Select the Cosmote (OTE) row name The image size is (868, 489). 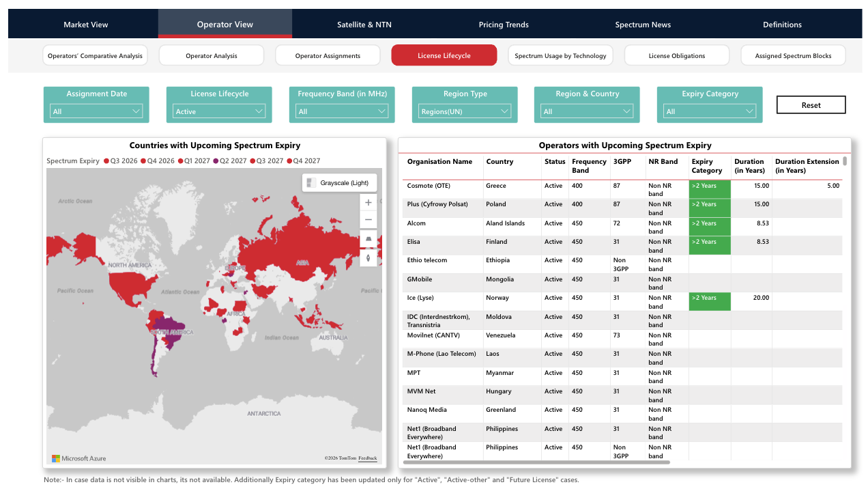click(x=429, y=186)
